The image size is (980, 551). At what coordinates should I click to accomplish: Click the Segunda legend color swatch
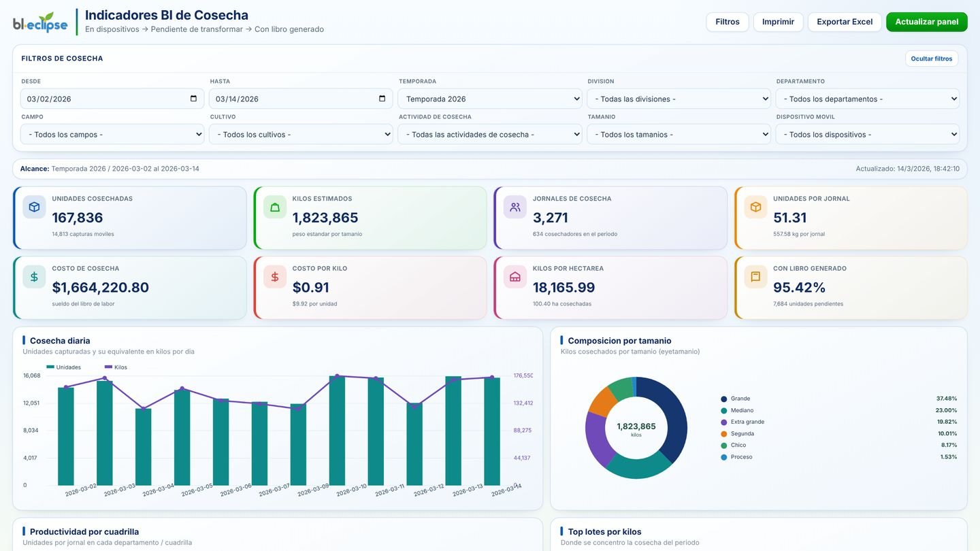click(x=724, y=433)
